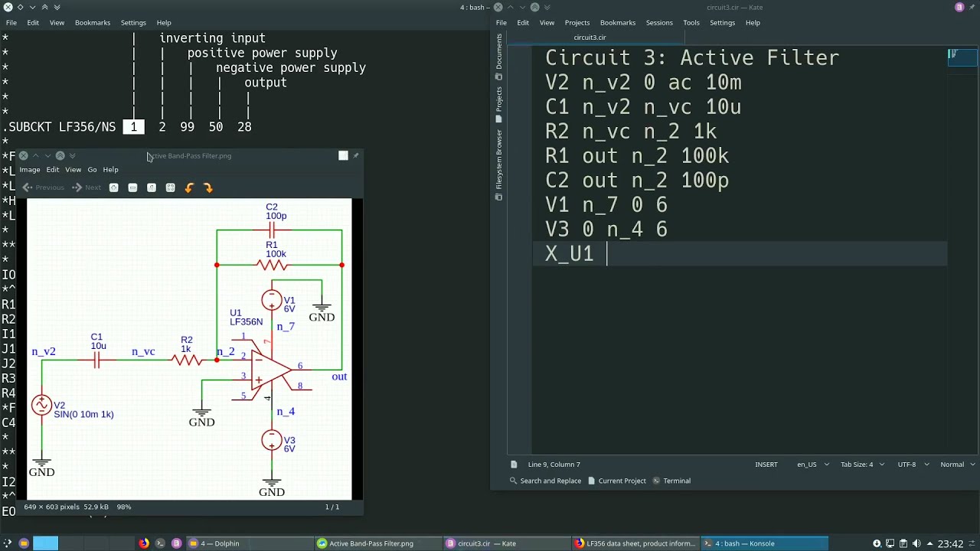Open Projects side panel in Kate
Viewport: 980px width, 551px height.
[499, 104]
